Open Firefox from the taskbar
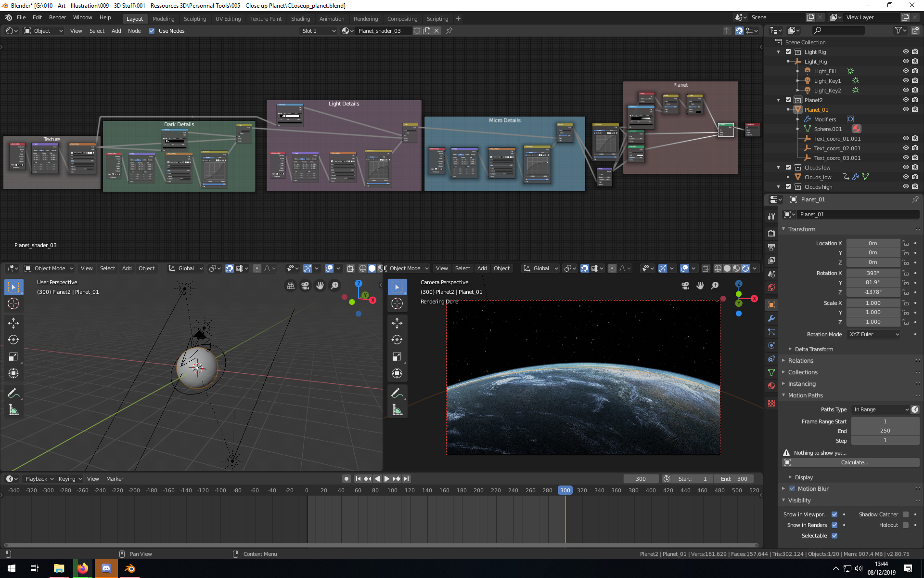Viewport: 924px width, 578px height. pos(83,568)
